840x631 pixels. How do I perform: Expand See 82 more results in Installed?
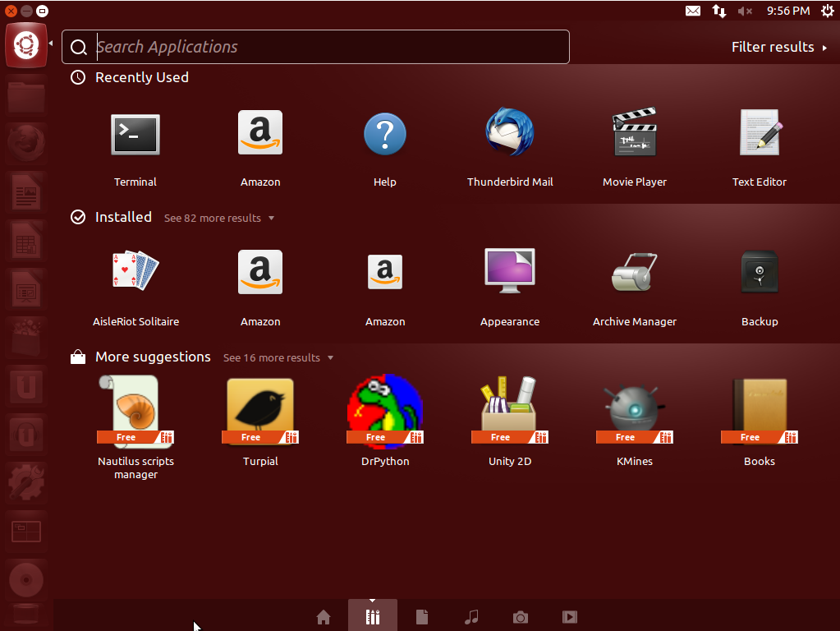click(x=218, y=219)
